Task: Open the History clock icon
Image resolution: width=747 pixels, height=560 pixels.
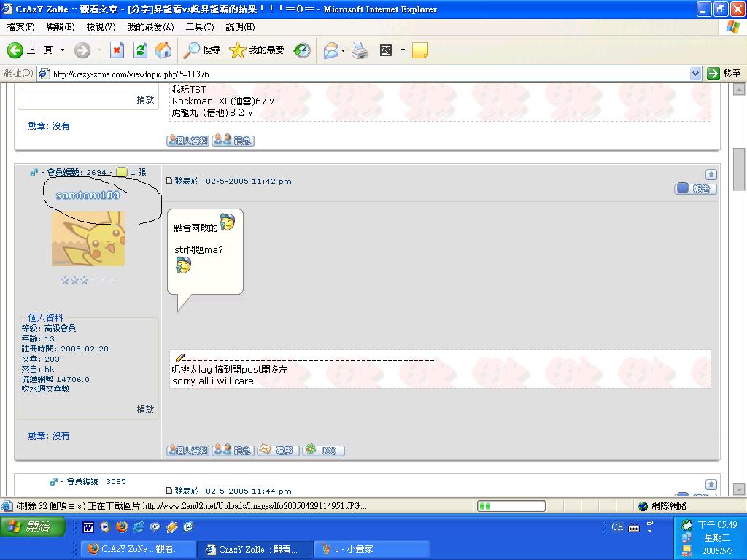Action: (302, 50)
